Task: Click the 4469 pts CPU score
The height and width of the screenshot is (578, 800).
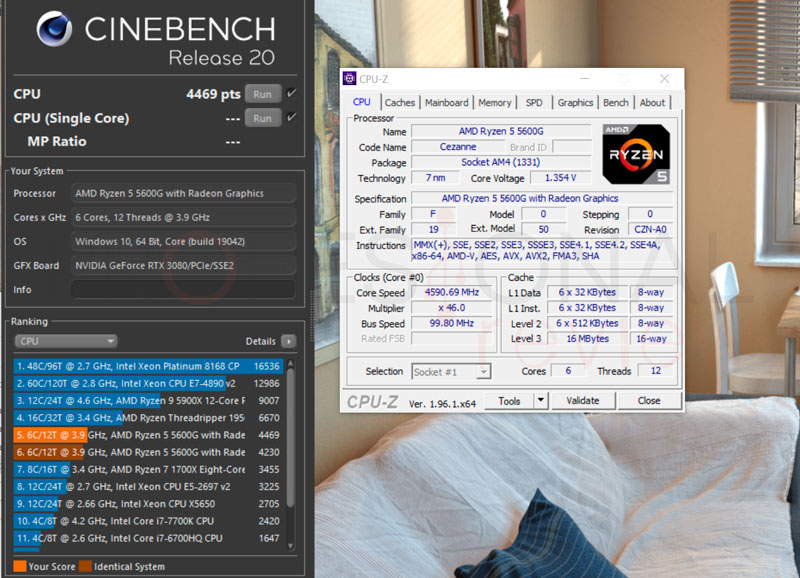Action: [213, 94]
